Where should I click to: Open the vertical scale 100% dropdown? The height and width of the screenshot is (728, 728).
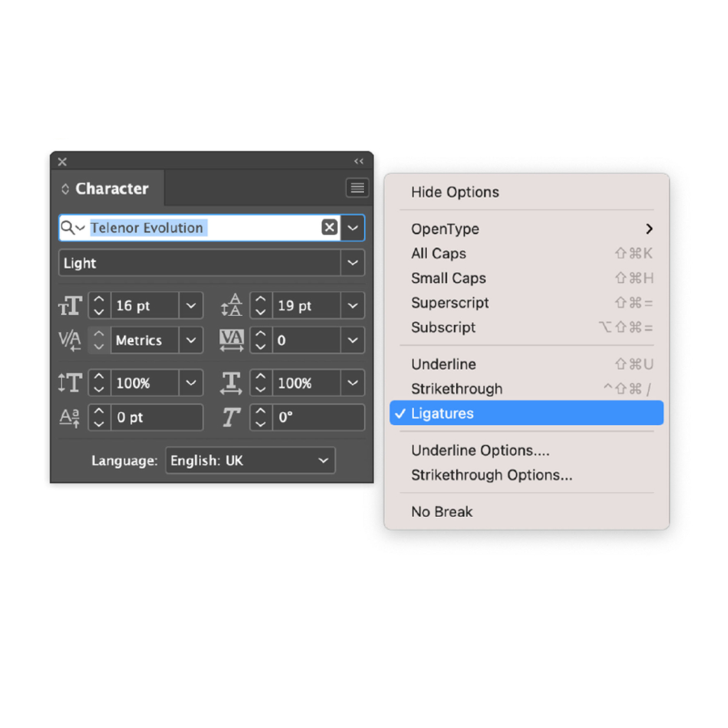pyautogui.click(x=191, y=383)
